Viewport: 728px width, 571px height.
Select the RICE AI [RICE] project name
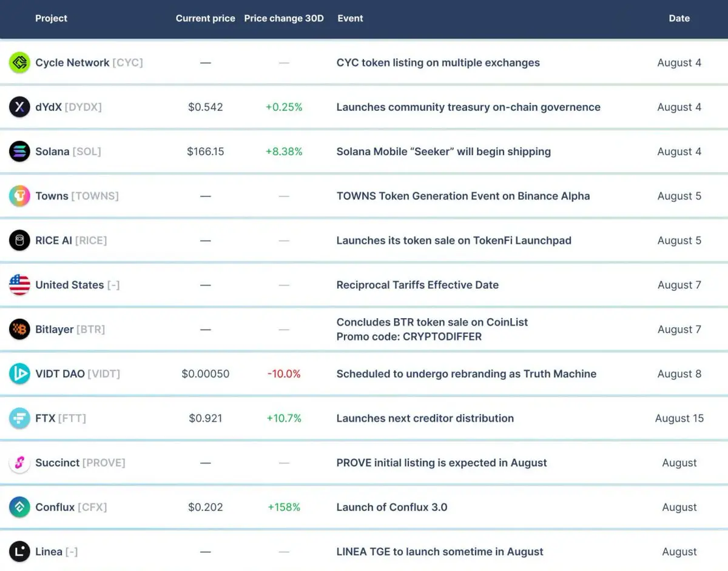pos(71,241)
